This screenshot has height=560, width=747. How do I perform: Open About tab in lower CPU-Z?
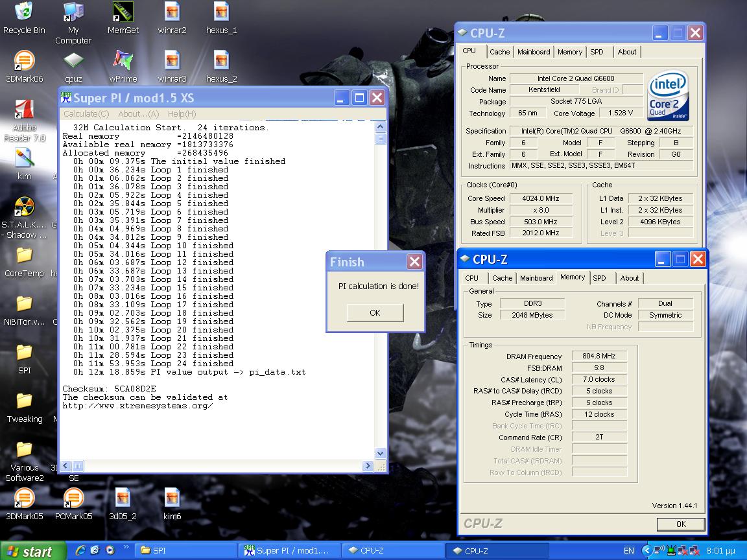pos(630,278)
